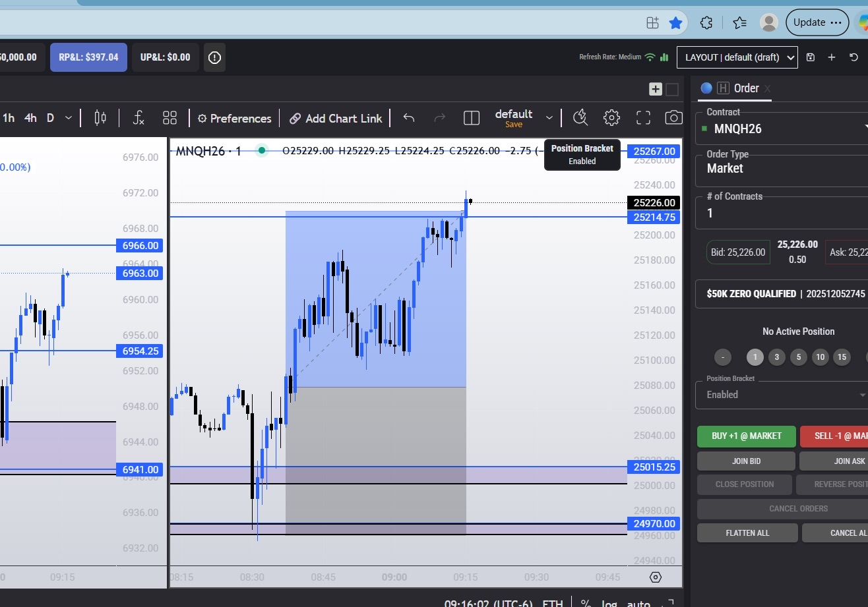Click FLATTEN ALL button

tap(747, 533)
